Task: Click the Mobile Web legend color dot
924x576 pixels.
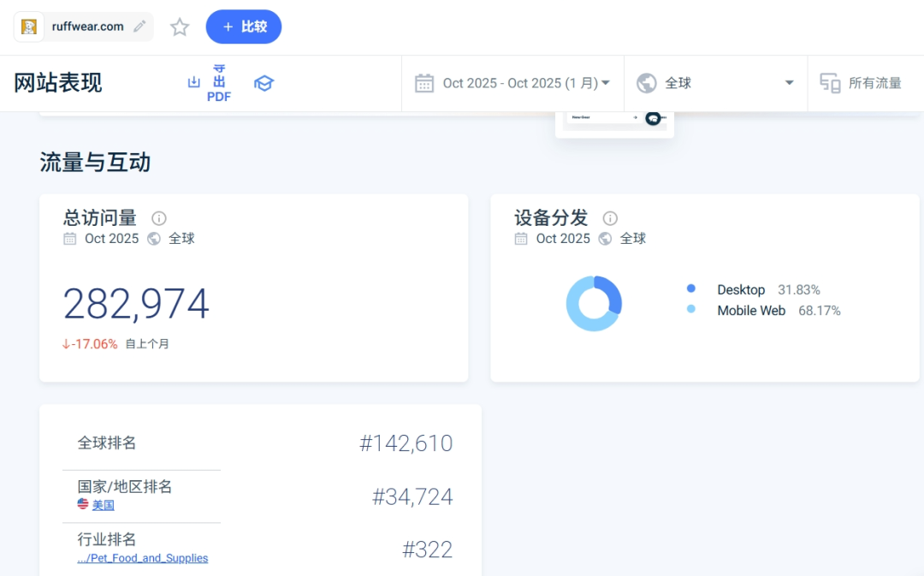Action: click(x=691, y=309)
